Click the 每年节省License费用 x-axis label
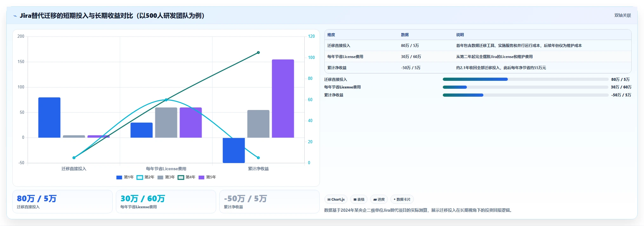 166,169
